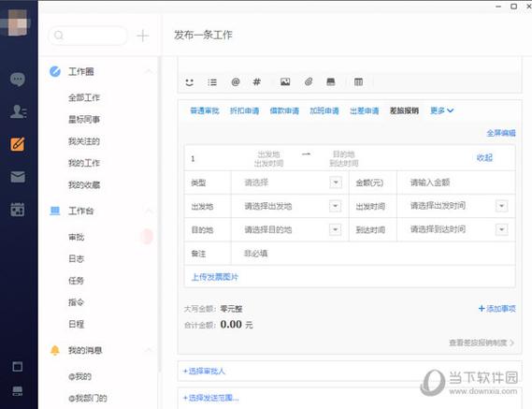
Task: Open 星标同事 in the left panel
Action: click(x=84, y=120)
